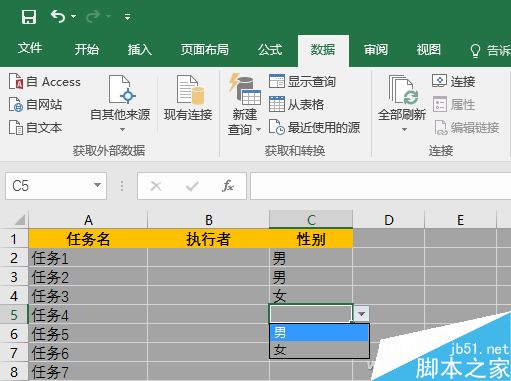This screenshot has height=381, width=511.
Task: Go to the 公式 tab
Action: (270, 49)
